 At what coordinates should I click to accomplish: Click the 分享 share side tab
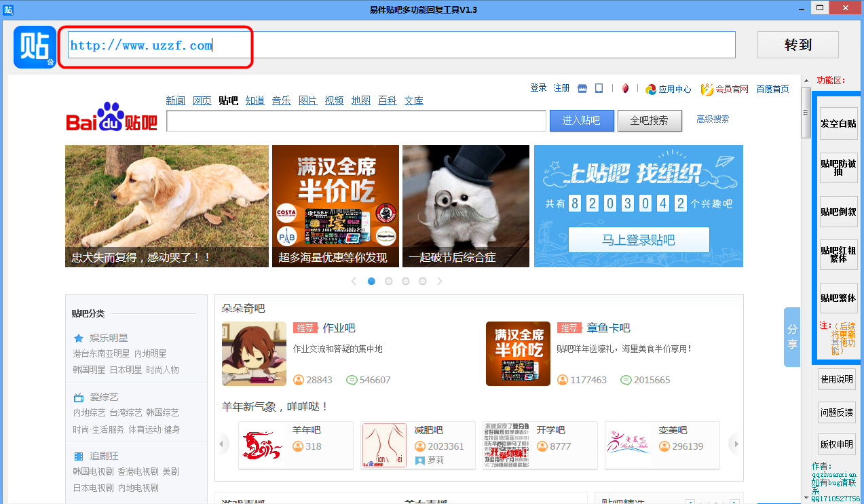point(792,337)
